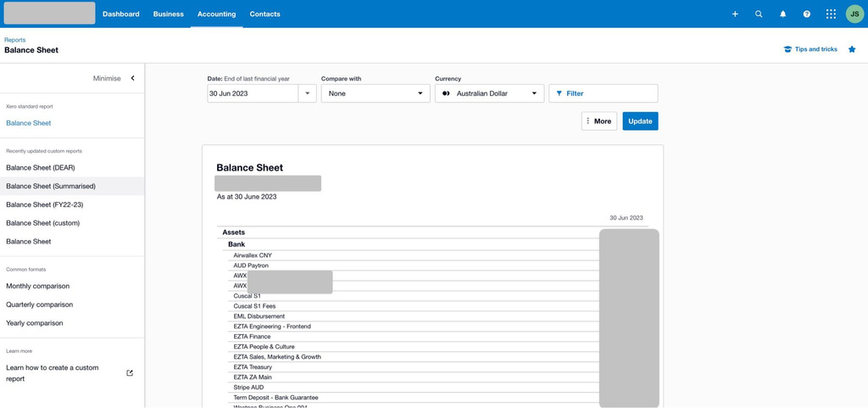Open the Dashboard menu

tap(120, 14)
